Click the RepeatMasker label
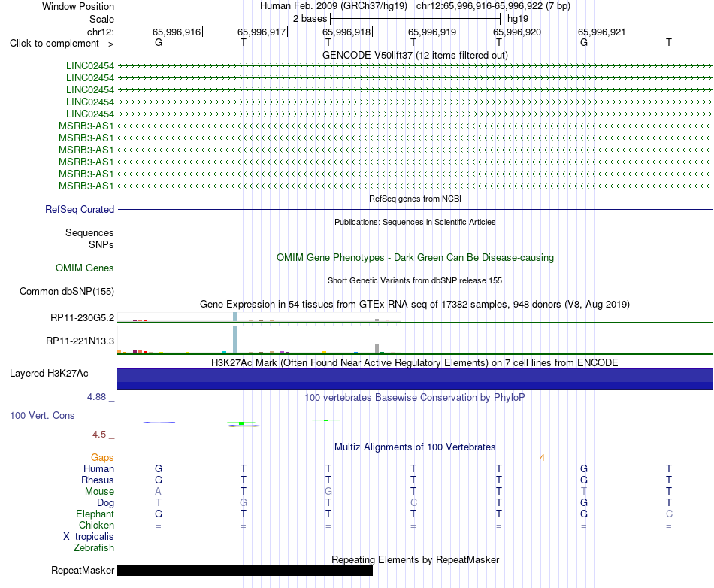Image resolution: width=714 pixels, height=588 pixels. 83,571
